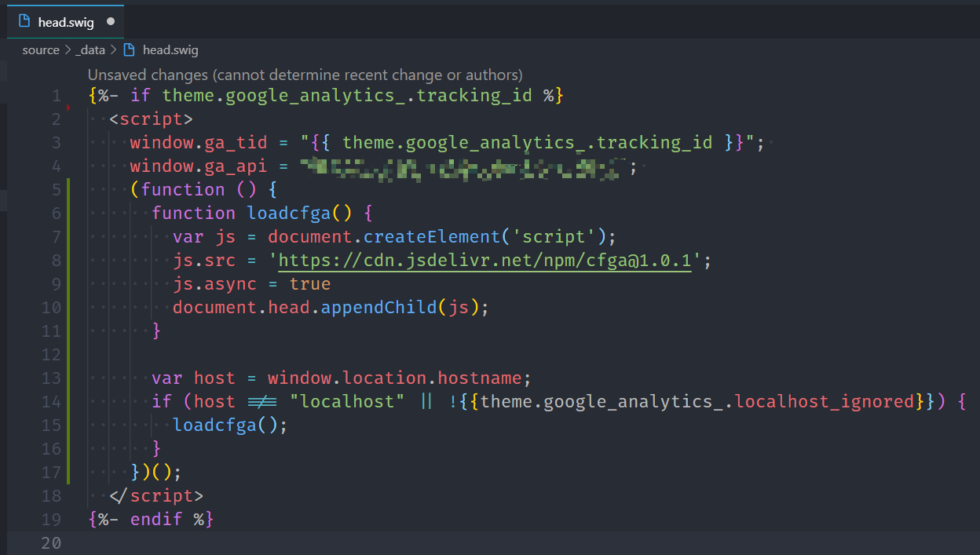The width and height of the screenshot is (980, 555).
Task: Follow the cdn.jsdelivr.net cfga script URL
Action: (485, 261)
